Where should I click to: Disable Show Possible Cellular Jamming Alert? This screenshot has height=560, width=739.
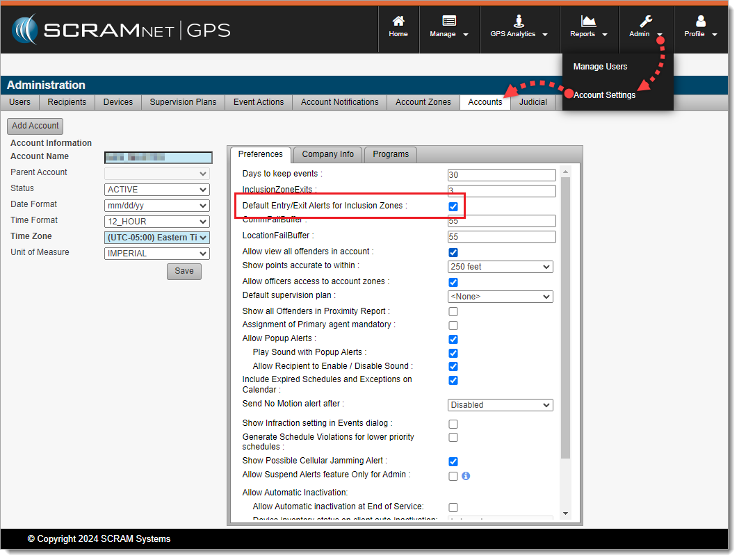pyautogui.click(x=453, y=461)
